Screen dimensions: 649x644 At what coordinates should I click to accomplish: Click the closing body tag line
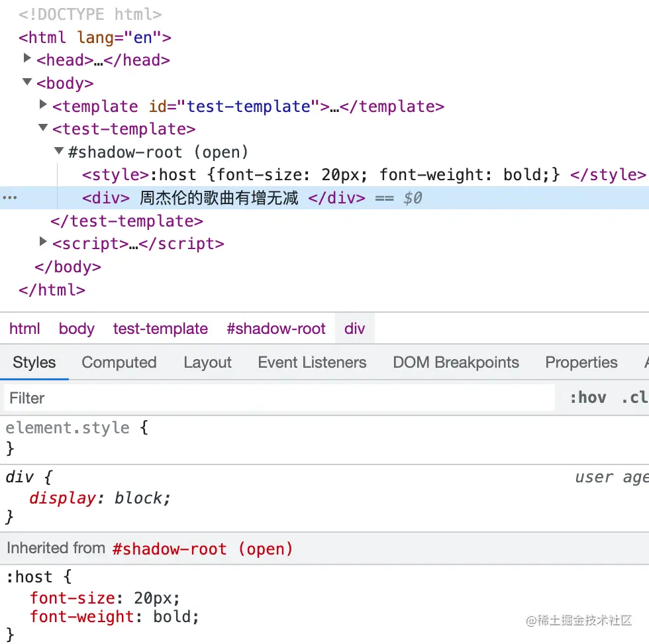[x=68, y=267]
